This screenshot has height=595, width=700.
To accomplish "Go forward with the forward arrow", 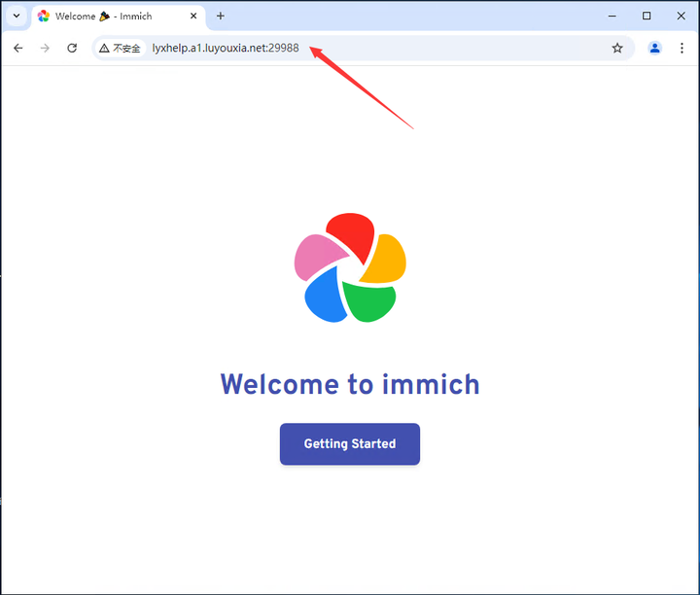I will point(45,48).
